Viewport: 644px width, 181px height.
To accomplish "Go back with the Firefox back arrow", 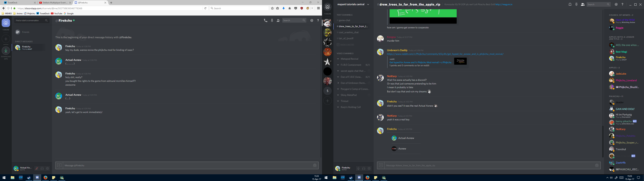I will [x=4, y=8].
